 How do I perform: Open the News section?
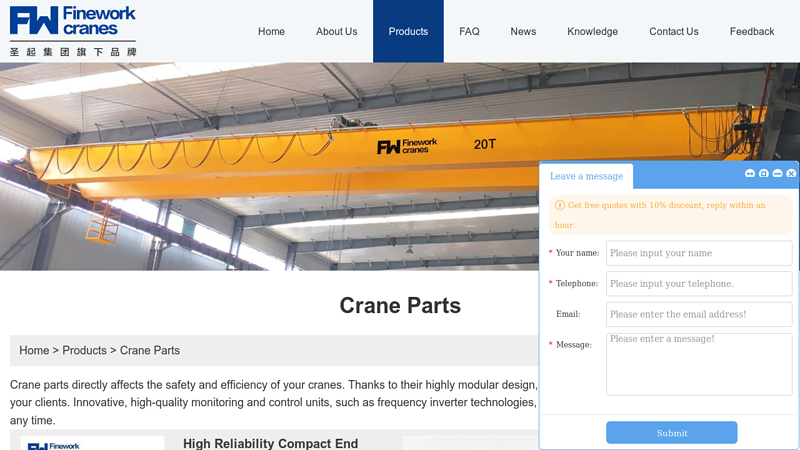(x=523, y=32)
